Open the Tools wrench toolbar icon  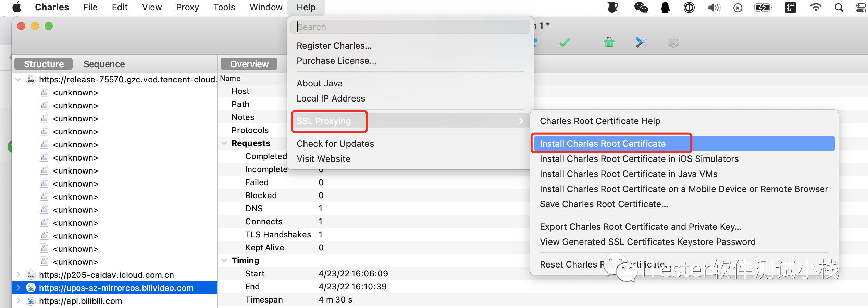[x=641, y=43]
